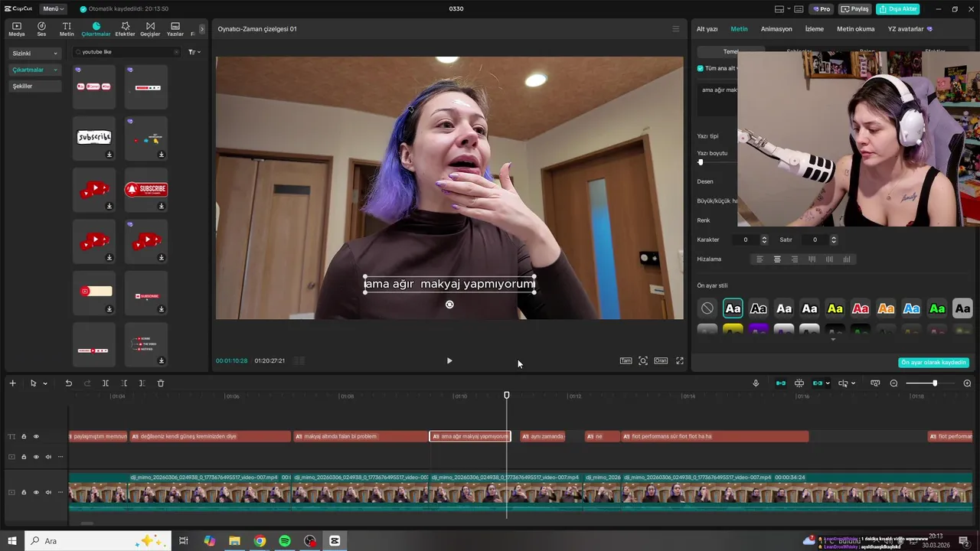Hide the text track with eye icon
The image size is (980, 551).
pyautogui.click(x=36, y=436)
